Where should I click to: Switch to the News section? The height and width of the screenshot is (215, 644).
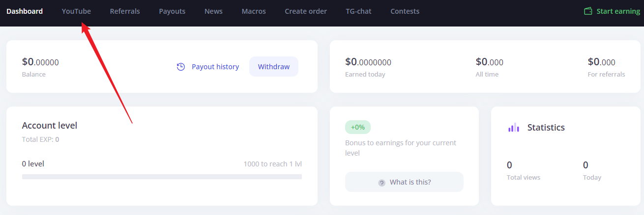(213, 11)
